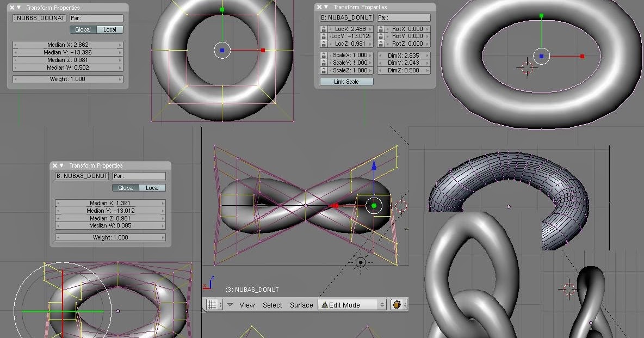Decrease DimY: 2.043 with its left arrow
The image size is (644, 338).
click(x=380, y=63)
